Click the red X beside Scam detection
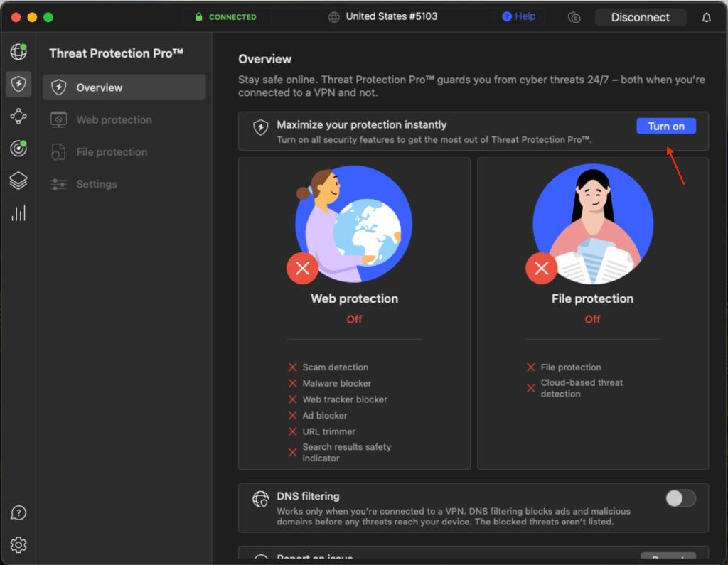Image resolution: width=728 pixels, height=565 pixels. 292,367
